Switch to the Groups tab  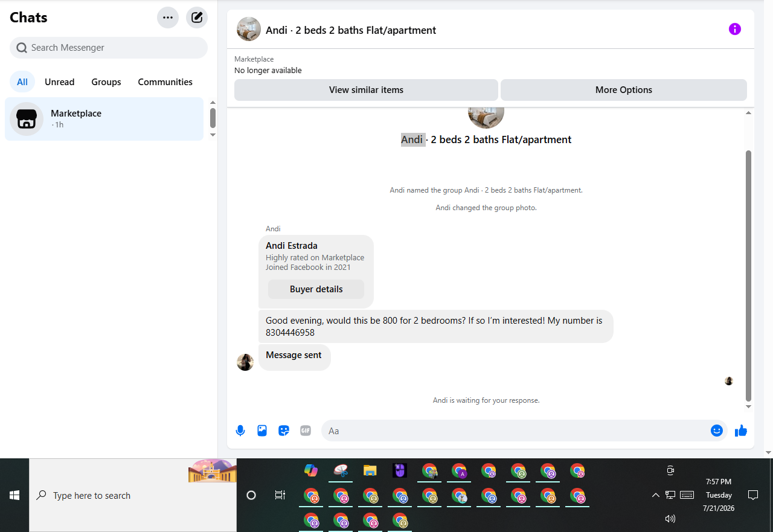point(106,82)
